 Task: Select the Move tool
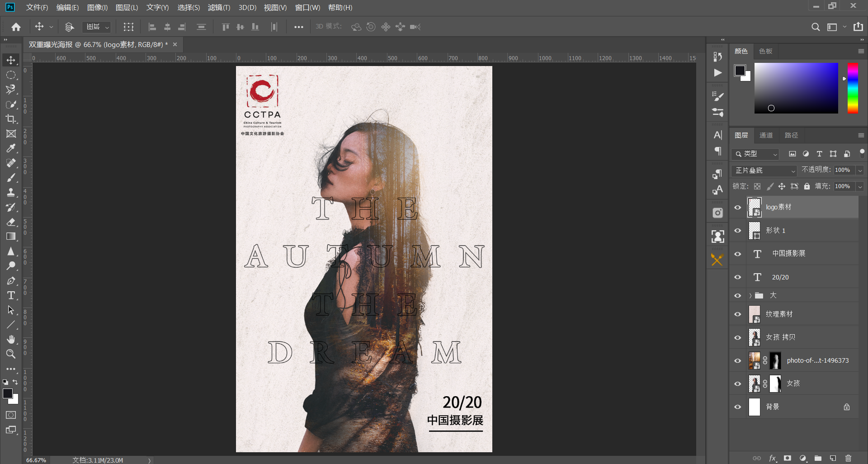coord(11,60)
